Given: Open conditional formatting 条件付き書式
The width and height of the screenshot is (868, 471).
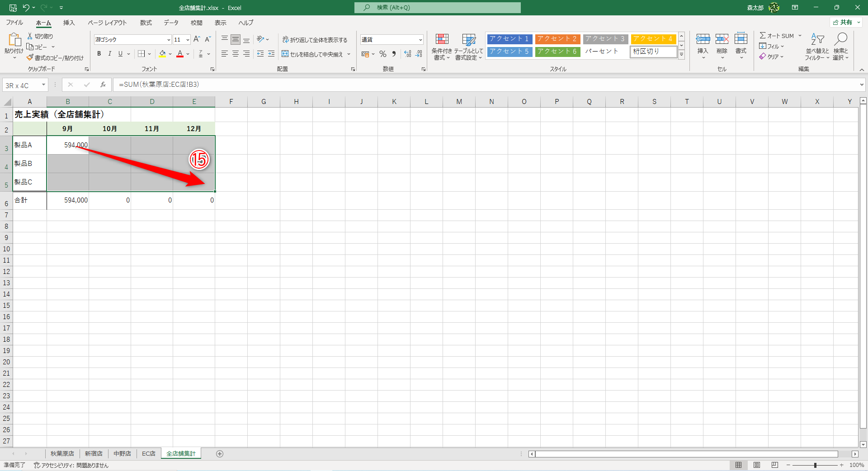Looking at the screenshot, I should [x=442, y=47].
